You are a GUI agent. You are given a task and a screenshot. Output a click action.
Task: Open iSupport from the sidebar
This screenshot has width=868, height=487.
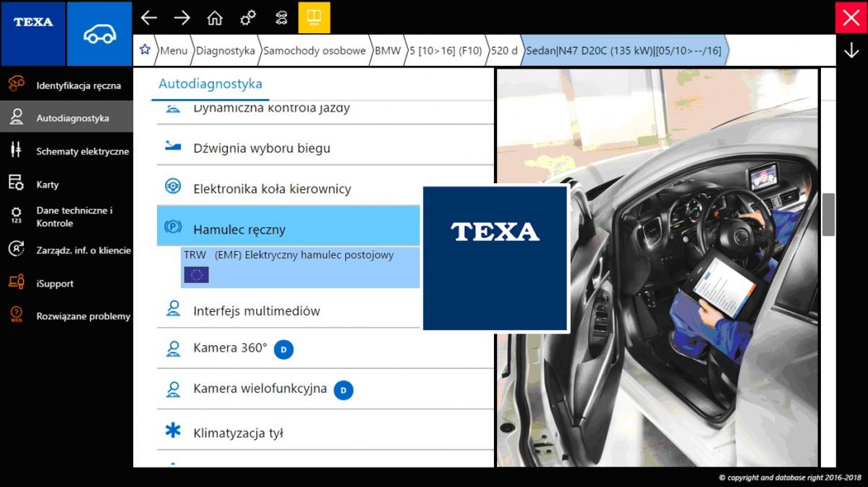tap(55, 284)
